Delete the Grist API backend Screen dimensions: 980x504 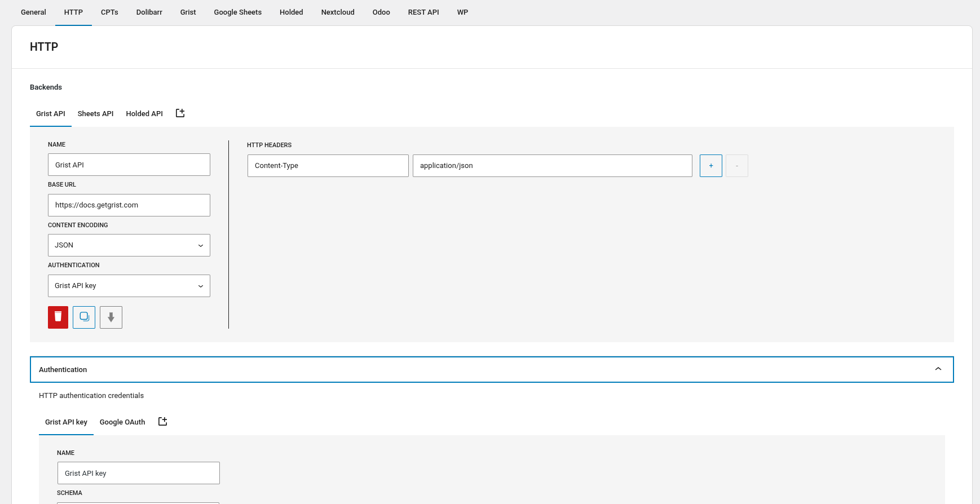click(x=58, y=317)
